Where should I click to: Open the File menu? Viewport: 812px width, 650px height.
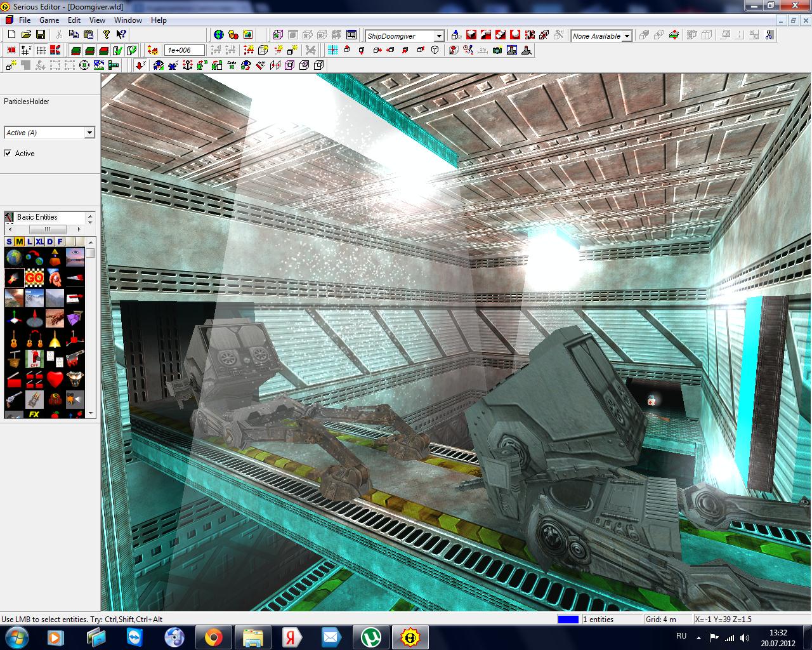[x=25, y=20]
